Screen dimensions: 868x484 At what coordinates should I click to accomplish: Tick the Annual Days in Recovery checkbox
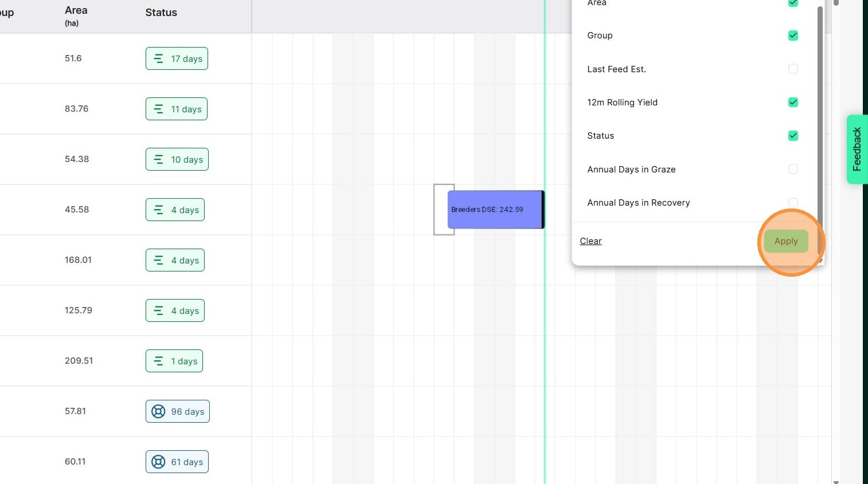793,202
